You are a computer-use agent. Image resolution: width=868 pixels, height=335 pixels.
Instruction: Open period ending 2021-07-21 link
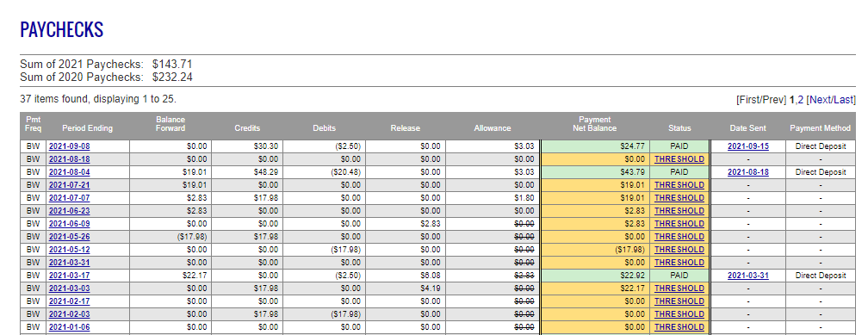tap(69, 185)
